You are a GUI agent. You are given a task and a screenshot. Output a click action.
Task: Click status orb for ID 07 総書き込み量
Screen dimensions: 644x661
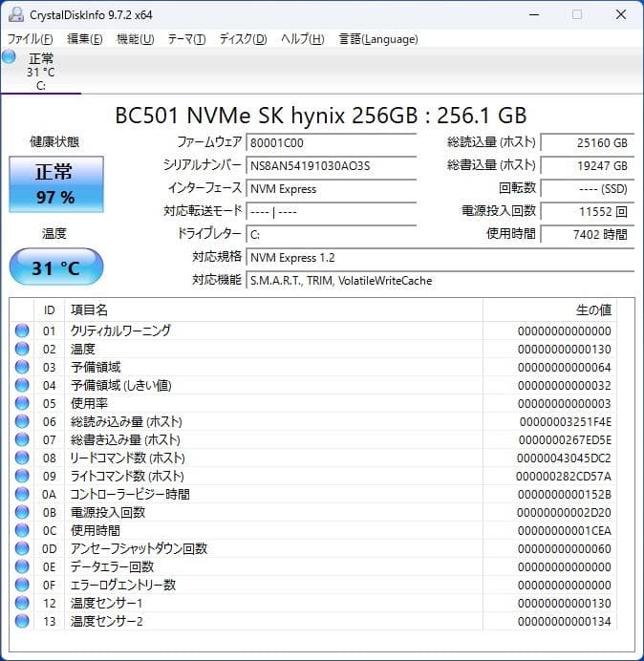click(22, 439)
